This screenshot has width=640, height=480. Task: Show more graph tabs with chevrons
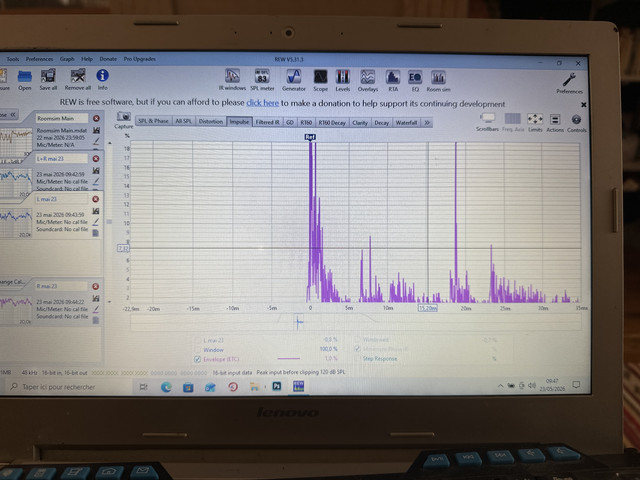427,123
